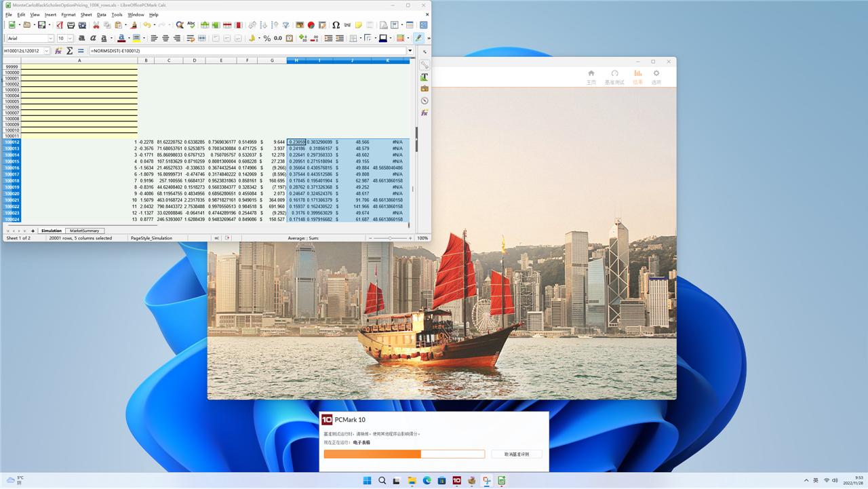868x489 pixels.
Task: Click the Format as Percent icon
Action: (x=267, y=38)
